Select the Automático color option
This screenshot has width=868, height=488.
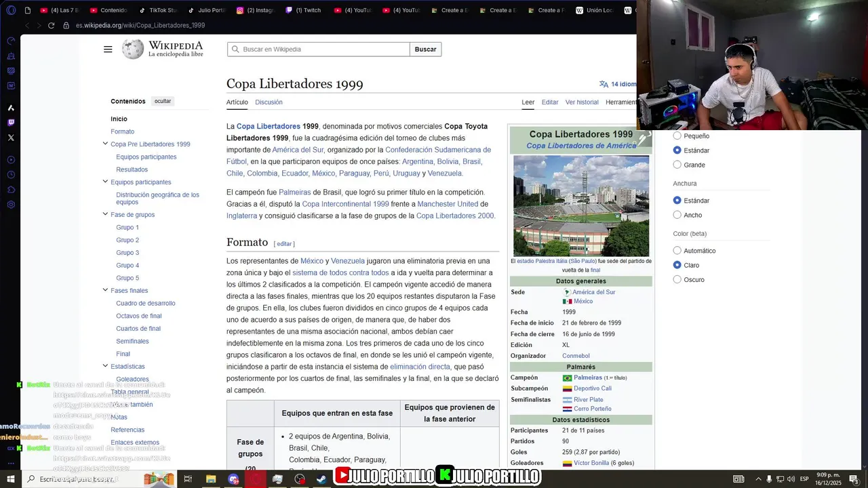click(x=677, y=250)
